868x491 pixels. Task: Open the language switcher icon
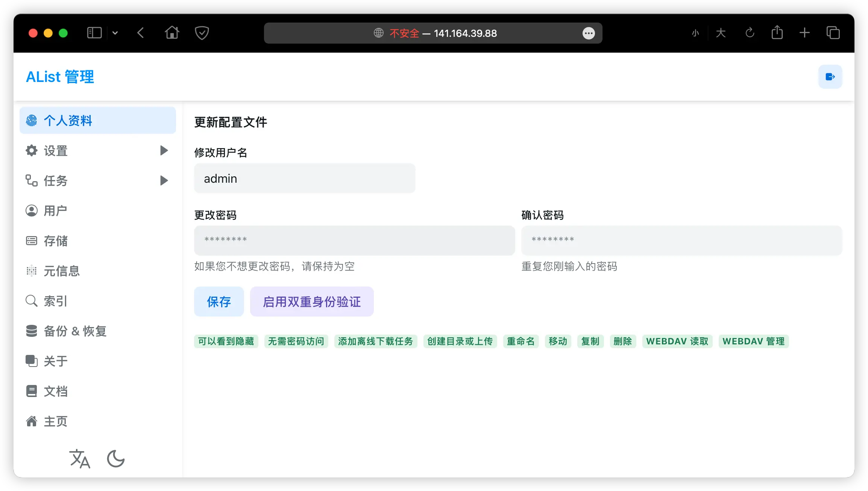coord(79,459)
